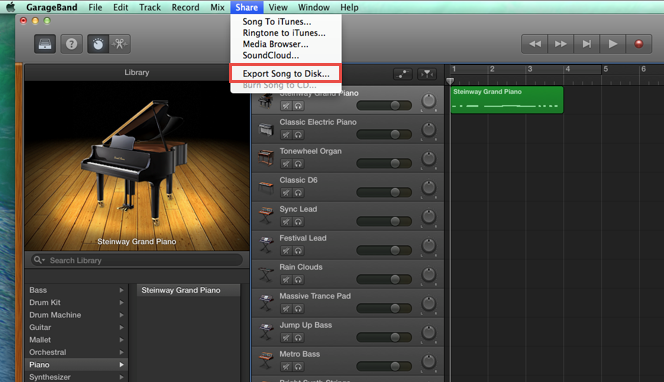Image resolution: width=664 pixels, height=382 pixels.
Task: Solo the Rain Clouds track
Action: pos(298,280)
